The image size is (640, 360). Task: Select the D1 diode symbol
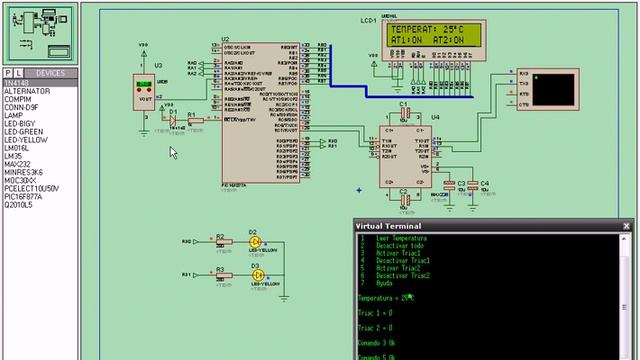[x=173, y=120]
